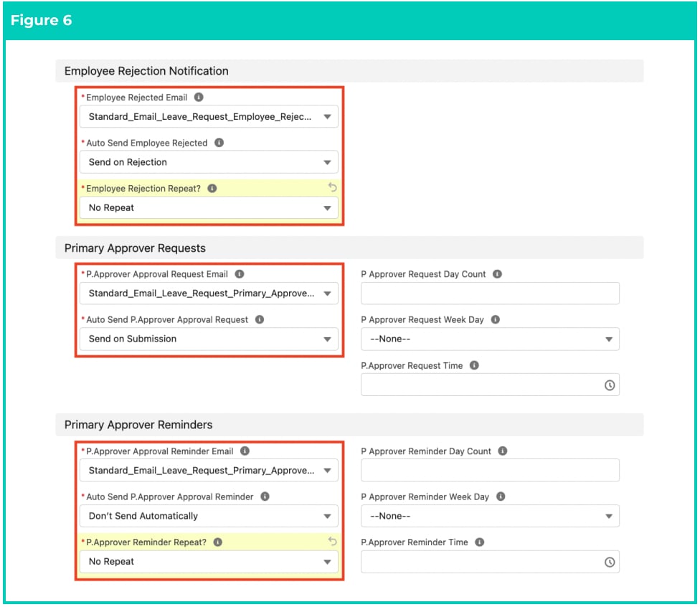Screen dimensions: 700x607
Task: Undo change on P.Approver Reminder Repeat field
Action: pyautogui.click(x=333, y=541)
